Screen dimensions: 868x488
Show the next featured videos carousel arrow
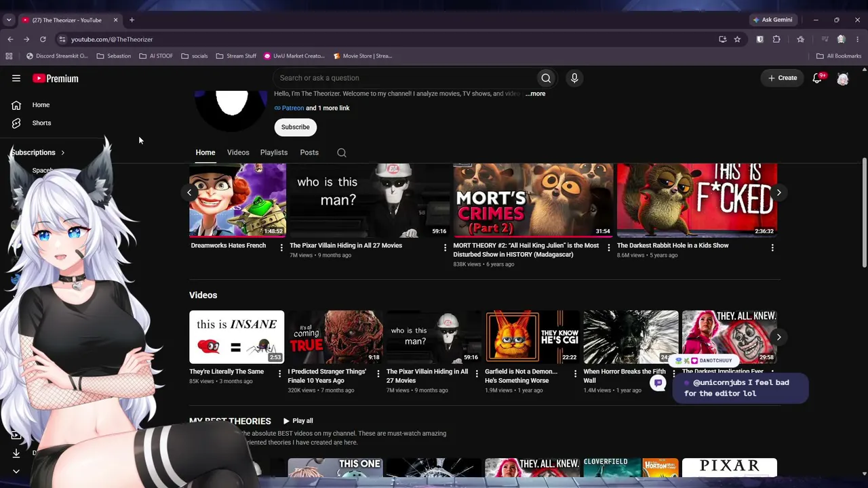778,192
